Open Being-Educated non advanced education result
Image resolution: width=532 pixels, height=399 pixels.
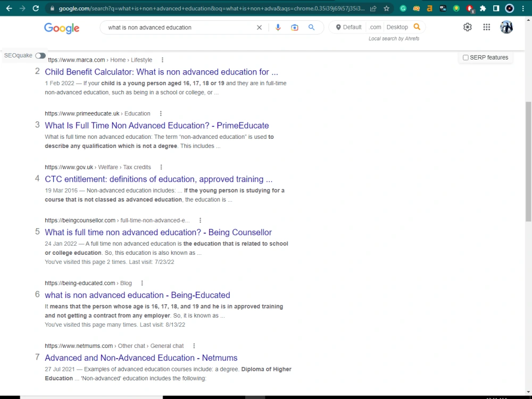137,295
